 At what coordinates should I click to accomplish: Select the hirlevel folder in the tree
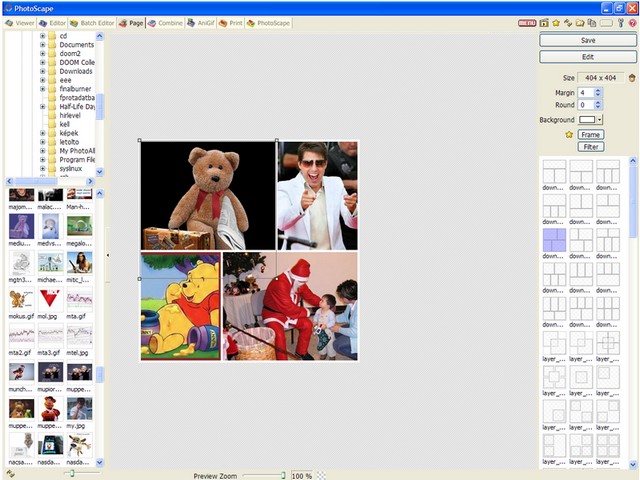(x=70, y=115)
